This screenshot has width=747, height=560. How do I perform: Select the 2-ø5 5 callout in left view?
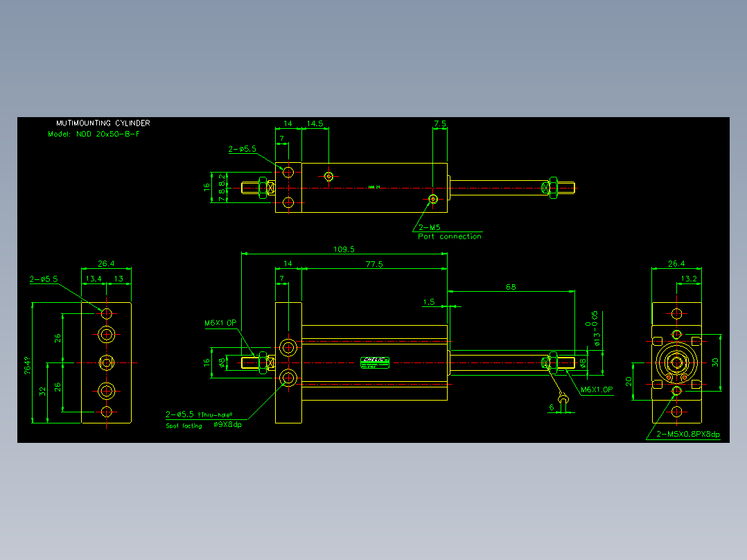click(44, 279)
